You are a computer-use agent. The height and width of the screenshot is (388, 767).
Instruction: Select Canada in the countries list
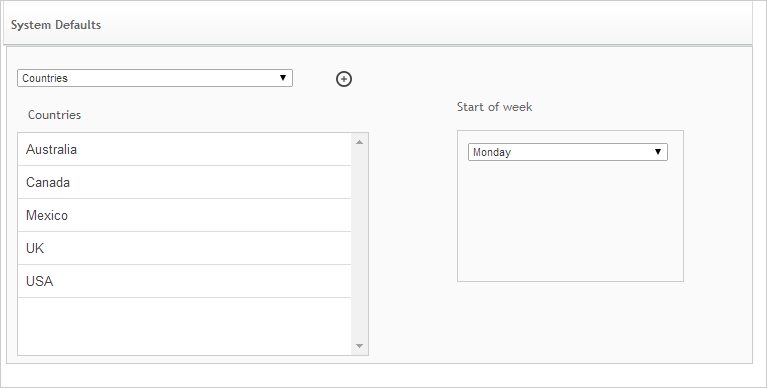coord(184,183)
